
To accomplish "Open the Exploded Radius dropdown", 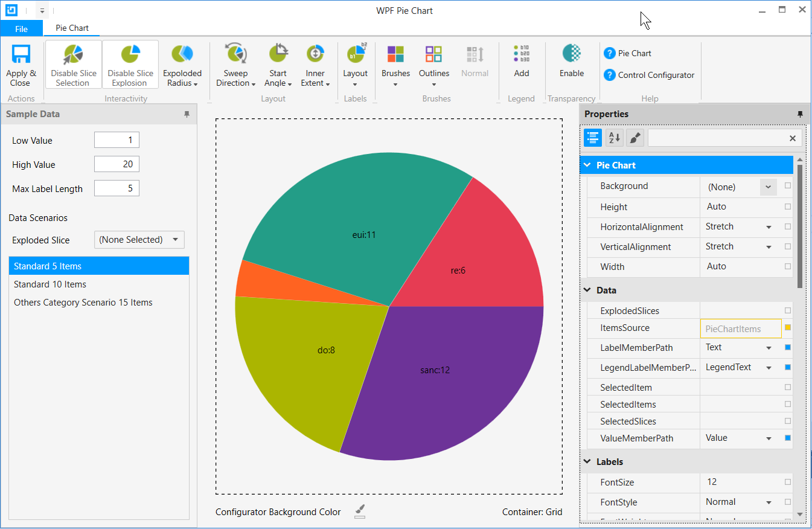I will (x=182, y=65).
